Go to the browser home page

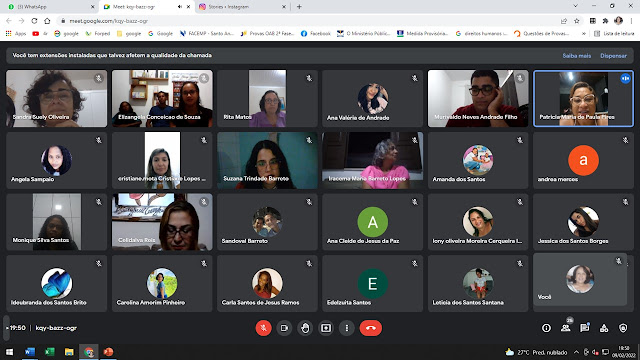click(47, 21)
